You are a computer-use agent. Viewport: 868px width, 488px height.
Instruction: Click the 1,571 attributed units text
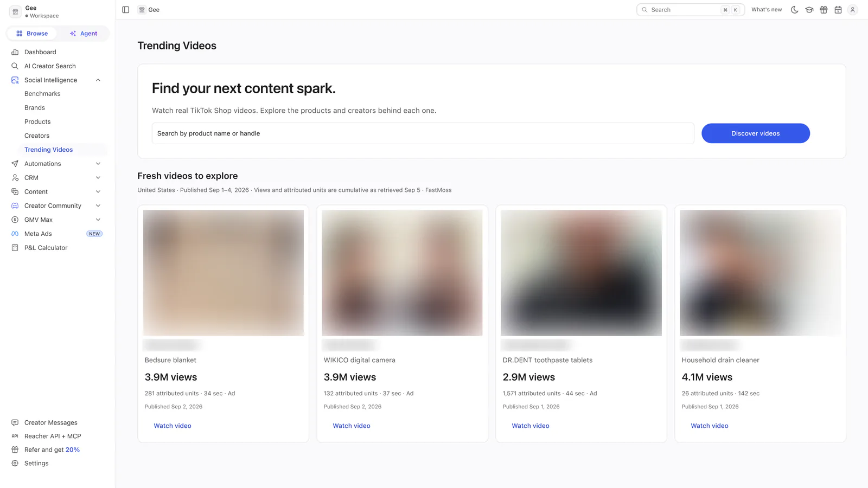coord(532,394)
